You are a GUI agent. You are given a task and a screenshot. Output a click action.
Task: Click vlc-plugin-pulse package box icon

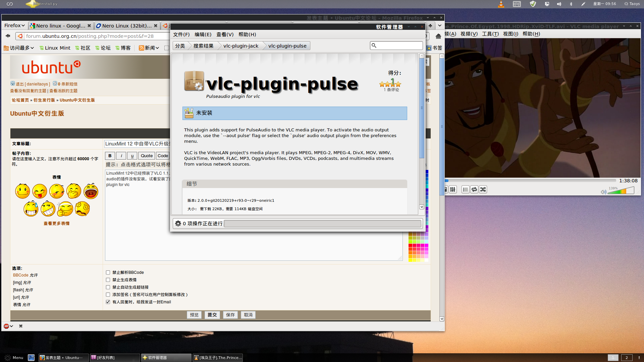(x=194, y=81)
